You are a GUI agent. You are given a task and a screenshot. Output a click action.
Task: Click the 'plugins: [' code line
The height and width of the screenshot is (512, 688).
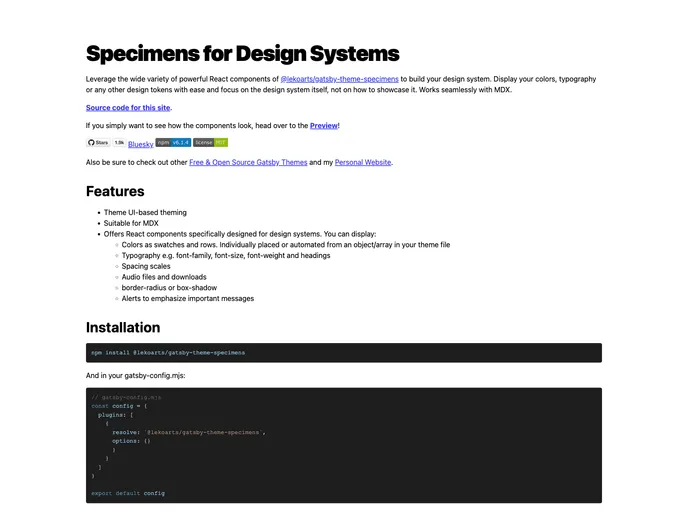pos(115,415)
